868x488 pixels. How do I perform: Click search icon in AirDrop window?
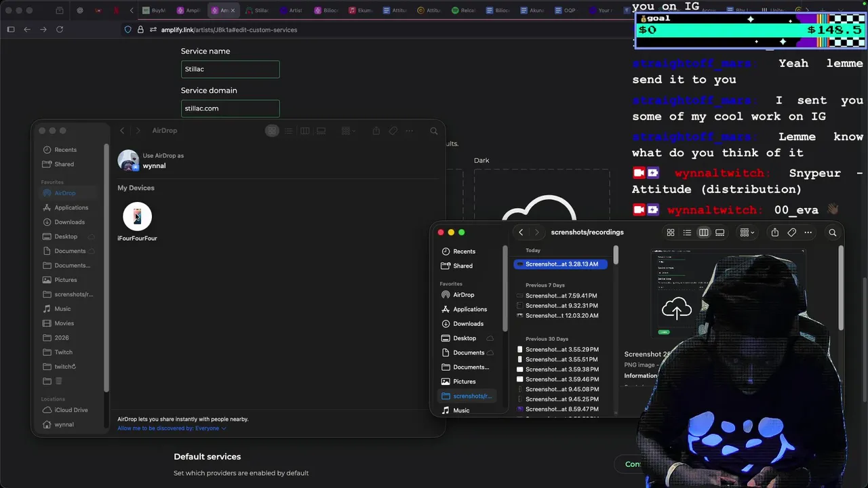(x=434, y=131)
